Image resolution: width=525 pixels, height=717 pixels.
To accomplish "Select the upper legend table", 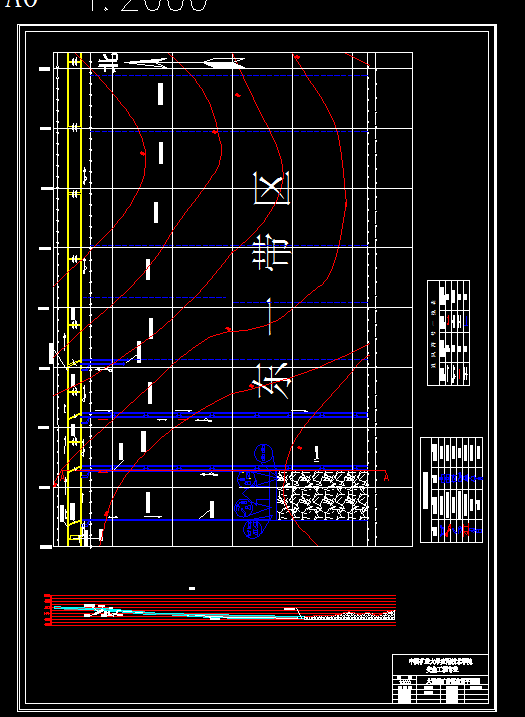I will coord(448,333).
